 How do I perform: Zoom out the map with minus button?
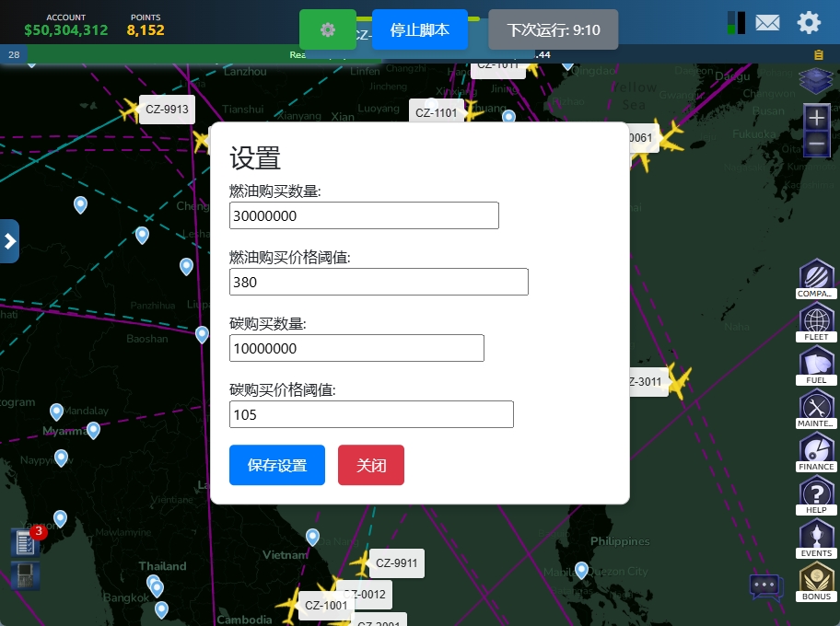click(x=816, y=143)
